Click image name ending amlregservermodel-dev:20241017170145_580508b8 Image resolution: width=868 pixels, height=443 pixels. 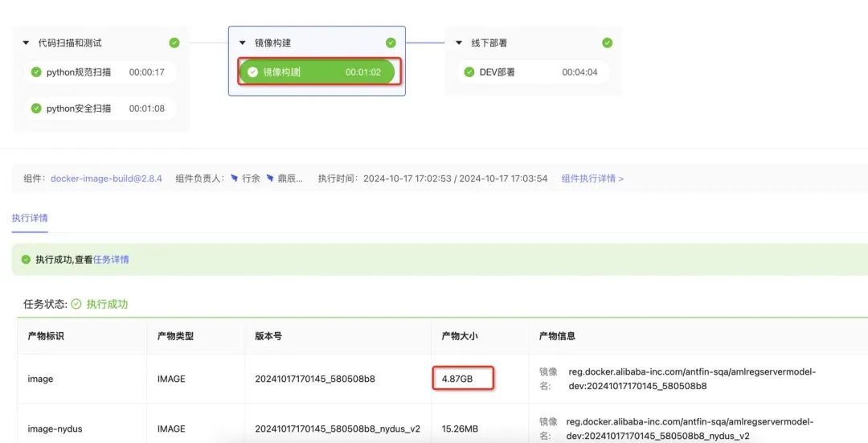click(692, 379)
